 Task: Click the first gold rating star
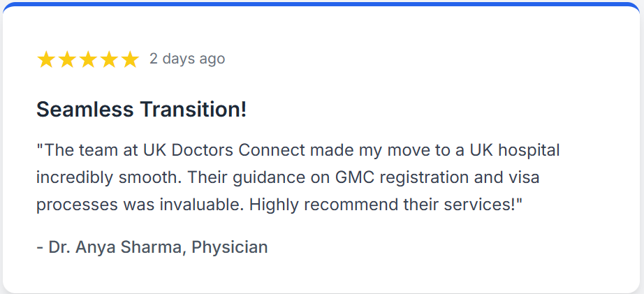45,59
